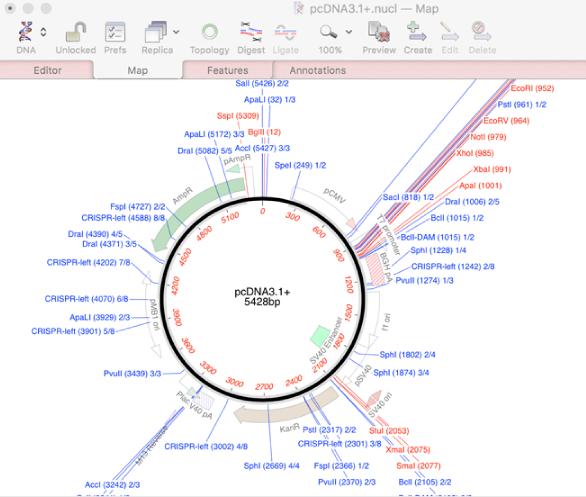Switch to the Features tab

coord(227,70)
